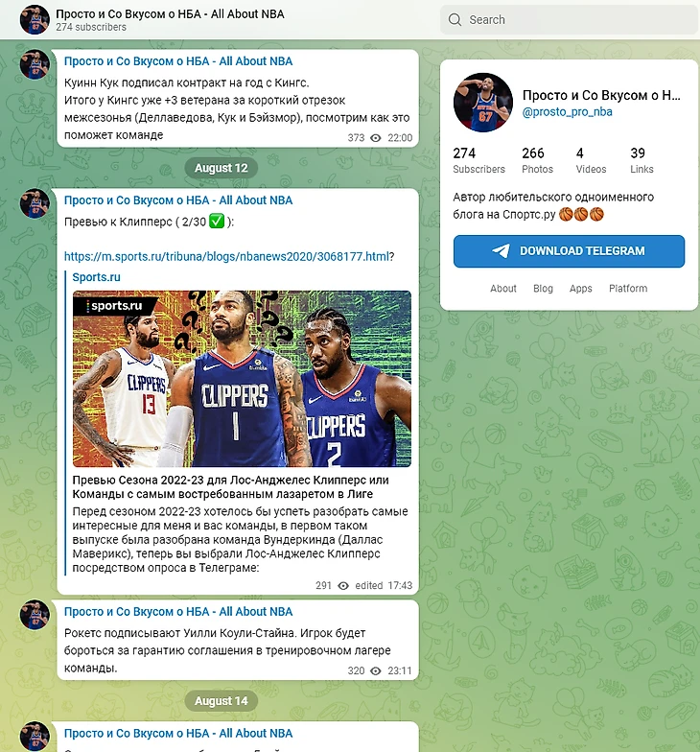
Task: Click the large channel profile picture
Action: click(x=483, y=102)
